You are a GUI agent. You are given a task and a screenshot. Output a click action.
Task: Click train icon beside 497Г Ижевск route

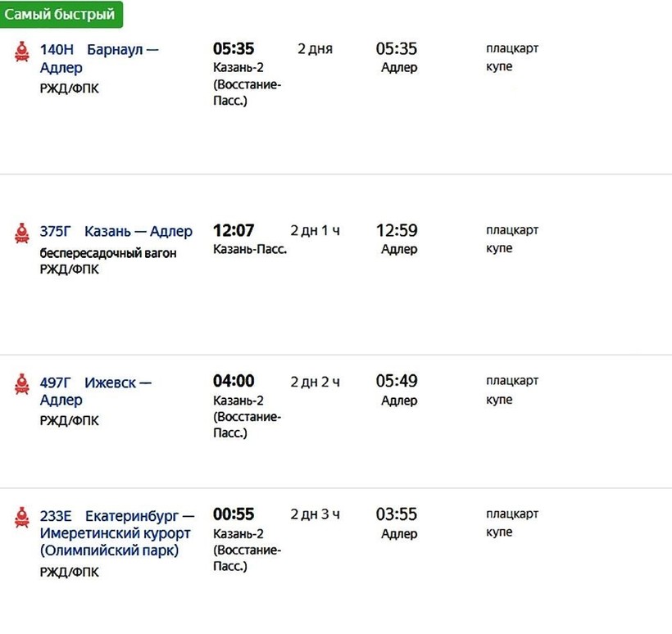(x=22, y=383)
